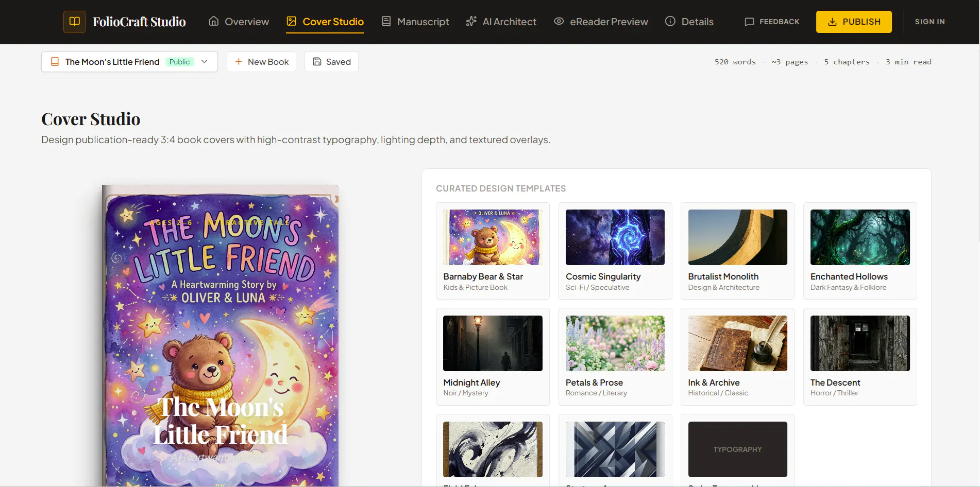Select The Descent horror template
This screenshot has height=487, width=980.
tap(860, 357)
